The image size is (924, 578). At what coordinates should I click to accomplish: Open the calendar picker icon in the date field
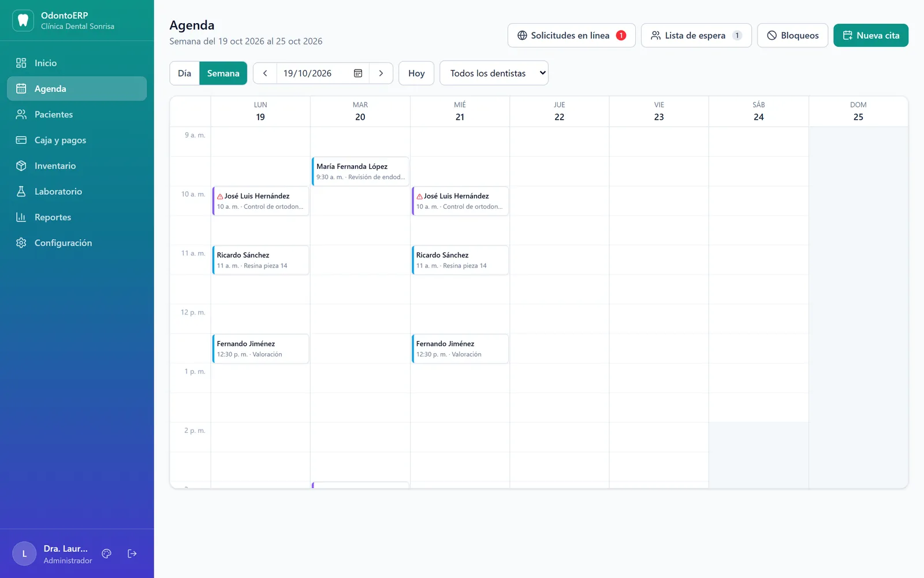tap(358, 73)
